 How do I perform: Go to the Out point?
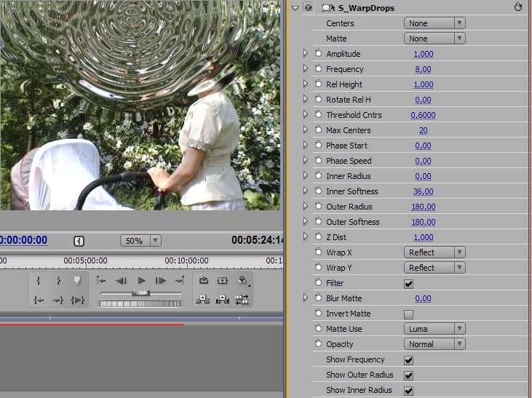click(58, 300)
